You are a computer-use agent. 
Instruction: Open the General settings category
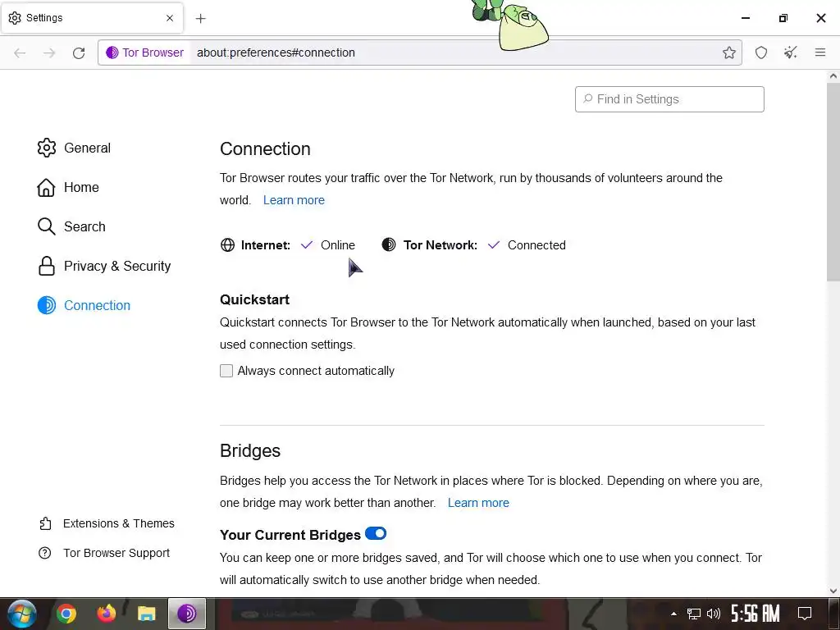(x=74, y=148)
